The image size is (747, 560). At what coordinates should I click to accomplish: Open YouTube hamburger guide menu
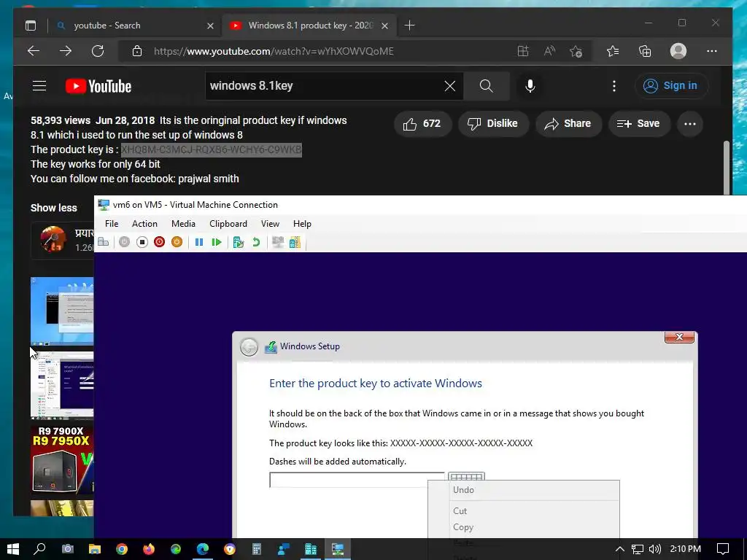pyautogui.click(x=39, y=86)
